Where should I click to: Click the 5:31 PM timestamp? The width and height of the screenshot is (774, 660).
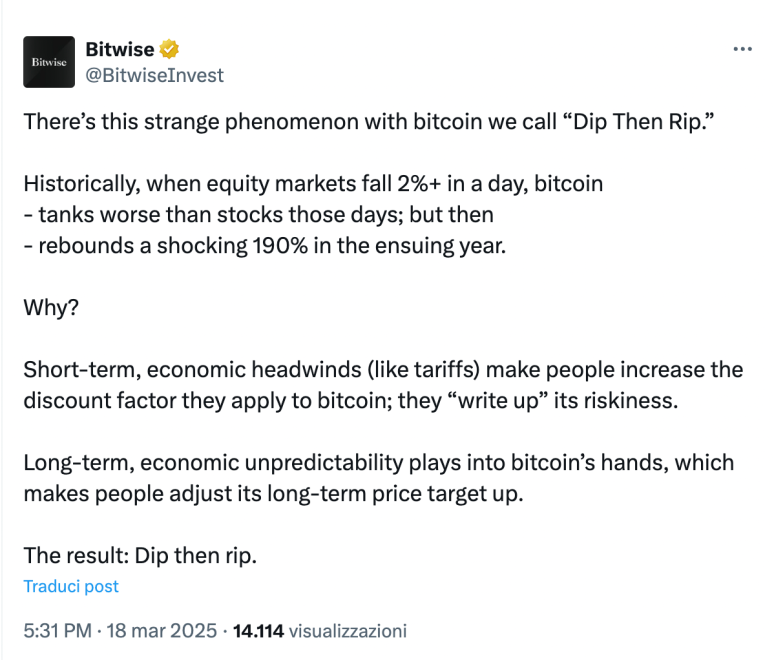pyautogui.click(x=56, y=631)
